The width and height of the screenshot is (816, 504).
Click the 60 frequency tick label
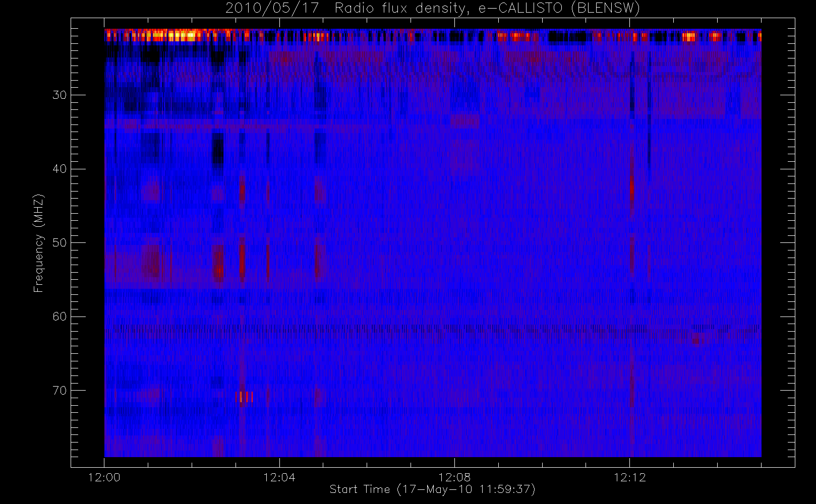click(x=60, y=317)
